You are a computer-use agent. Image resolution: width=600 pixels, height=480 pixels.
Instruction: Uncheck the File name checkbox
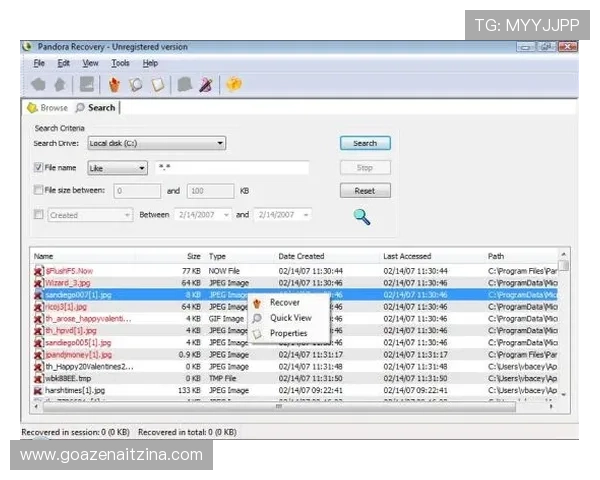coord(39,168)
